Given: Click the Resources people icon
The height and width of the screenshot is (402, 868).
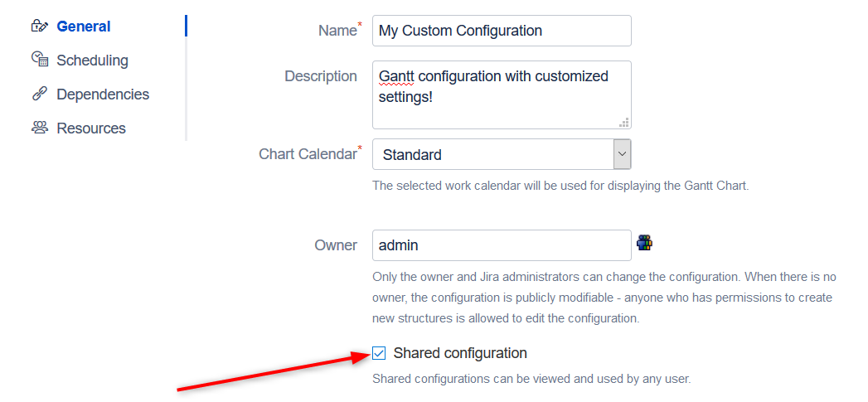Looking at the screenshot, I should point(39,128).
